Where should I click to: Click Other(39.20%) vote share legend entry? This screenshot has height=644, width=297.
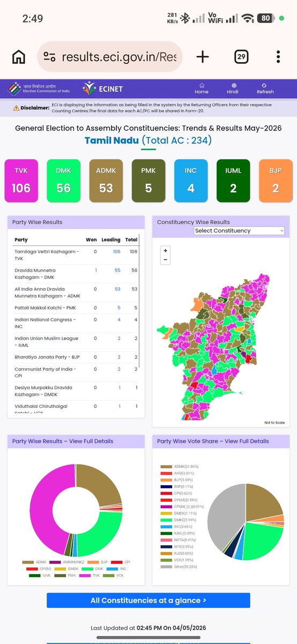tap(179, 566)
